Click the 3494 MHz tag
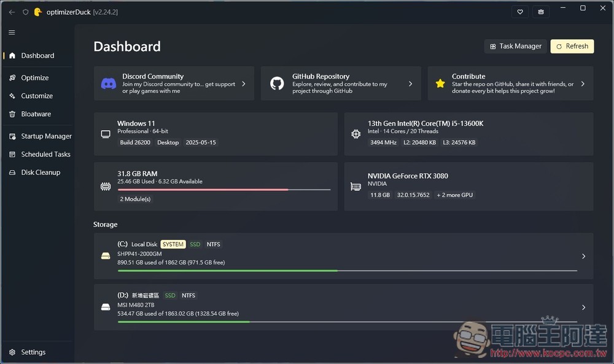This screenshot has height=364, width=614. coord(383,142)
